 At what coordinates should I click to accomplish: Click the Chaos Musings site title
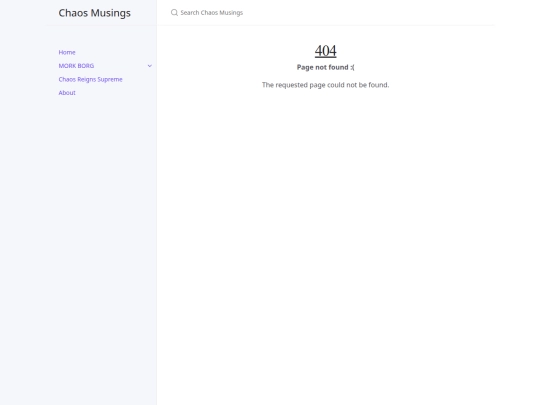(x=94, y=13)
